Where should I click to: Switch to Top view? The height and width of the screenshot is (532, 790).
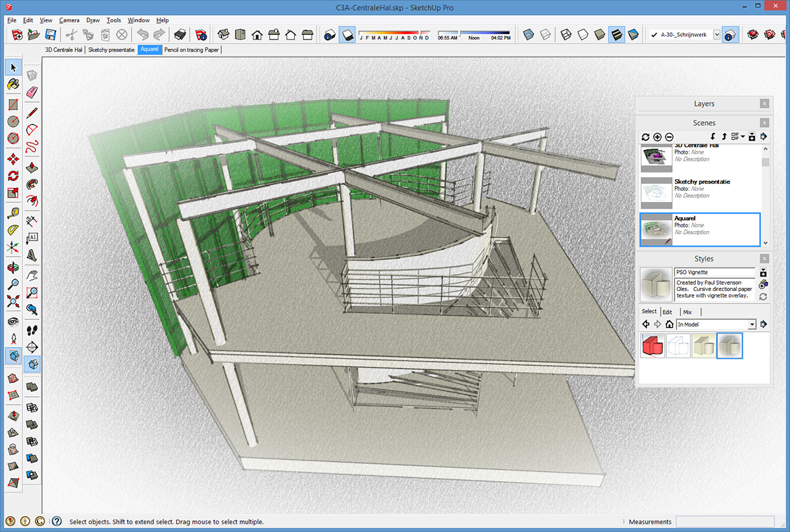[x=240, y=35]
